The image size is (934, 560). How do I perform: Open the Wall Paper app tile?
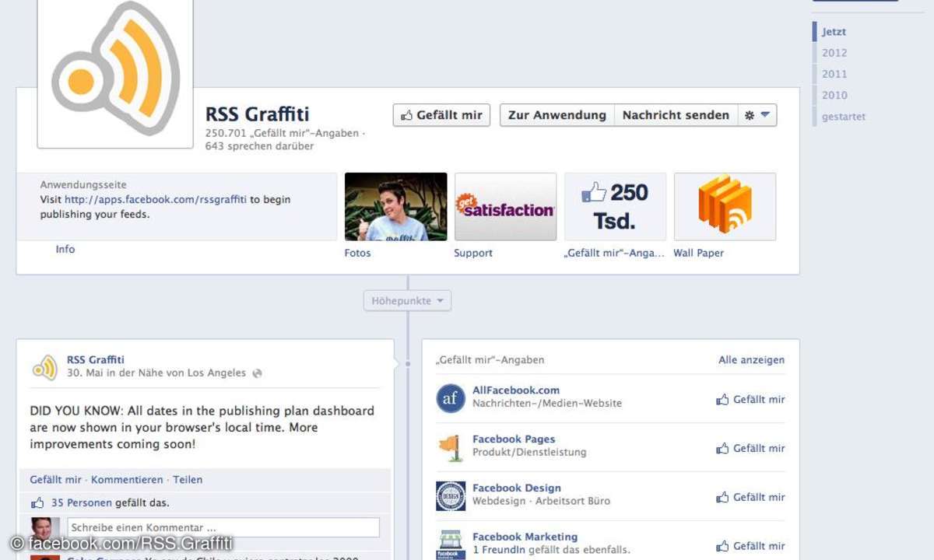(x=725, y=207)
